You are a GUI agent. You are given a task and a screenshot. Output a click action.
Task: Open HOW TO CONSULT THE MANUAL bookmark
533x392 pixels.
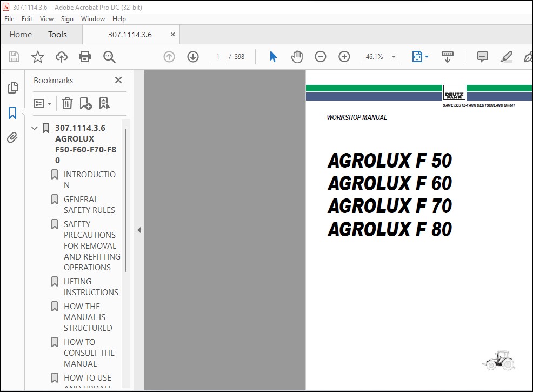coord(89,353)
